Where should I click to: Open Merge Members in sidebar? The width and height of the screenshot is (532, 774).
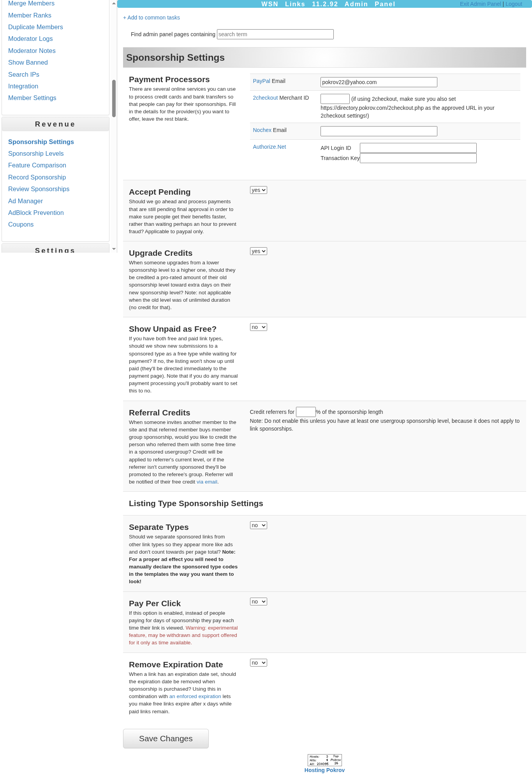pos(31,4)
